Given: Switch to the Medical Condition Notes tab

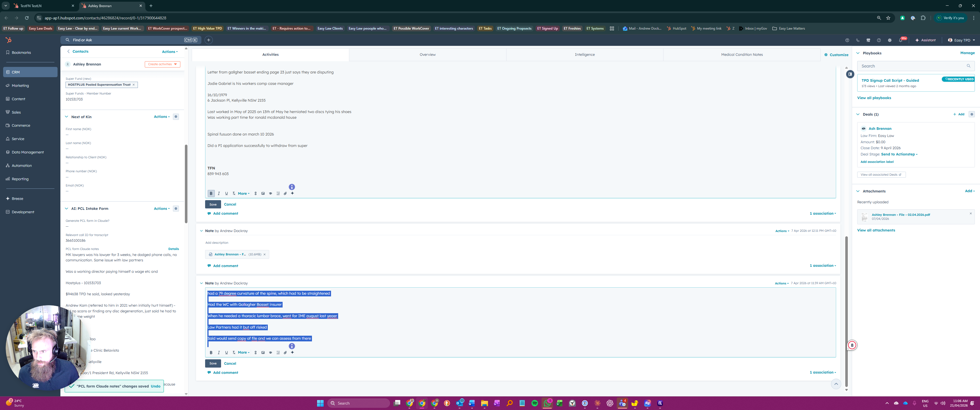Looking at the screenshot, I should [x=742, y=54].
